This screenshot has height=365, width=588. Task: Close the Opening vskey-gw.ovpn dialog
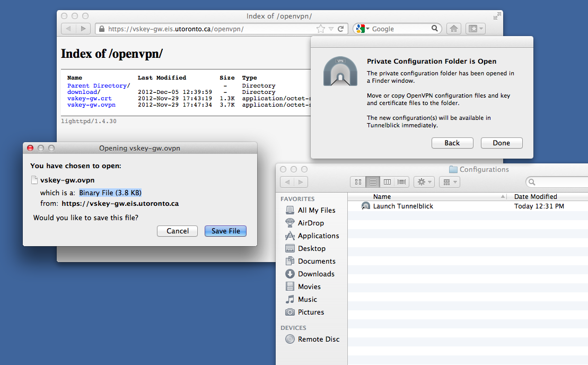click(x=30, y=148)
